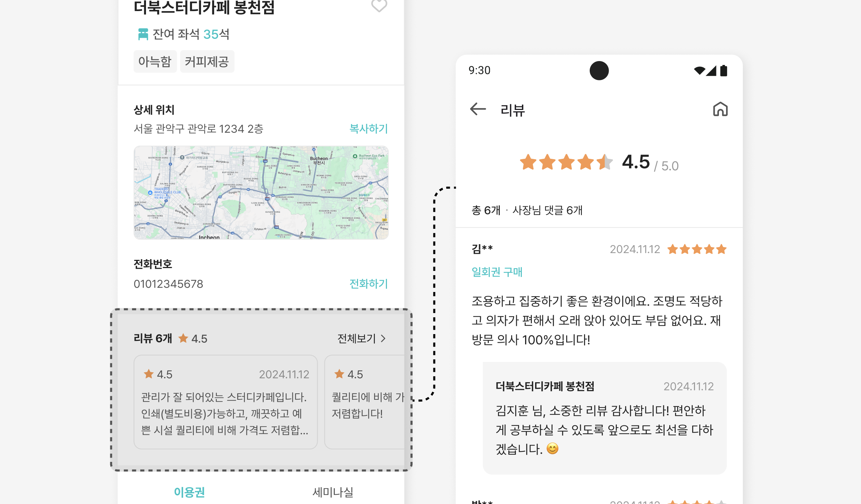Click the seat icon beside 잔여 좌석
The width and height of the screenshot is (861, 504).
click(143, 34)
